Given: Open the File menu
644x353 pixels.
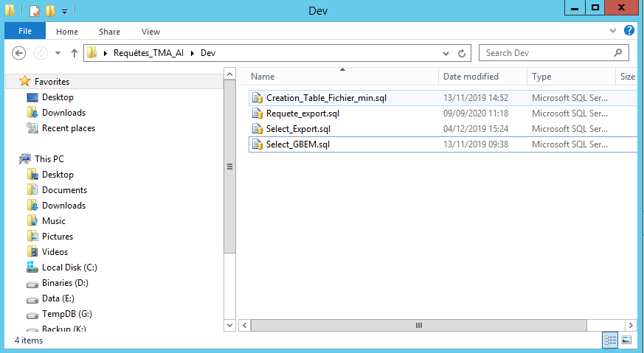Looking at the screenshot, I should [x=25, y=32].
